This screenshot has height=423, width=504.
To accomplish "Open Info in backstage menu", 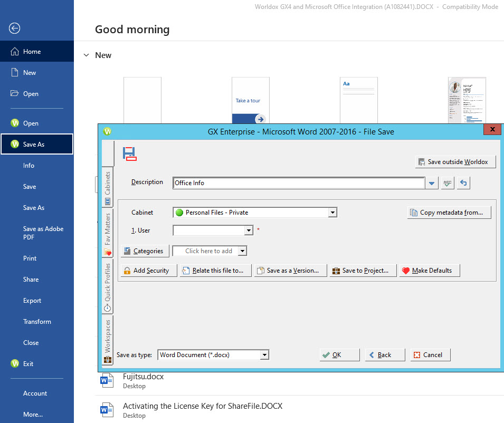I will pos(37,166).
